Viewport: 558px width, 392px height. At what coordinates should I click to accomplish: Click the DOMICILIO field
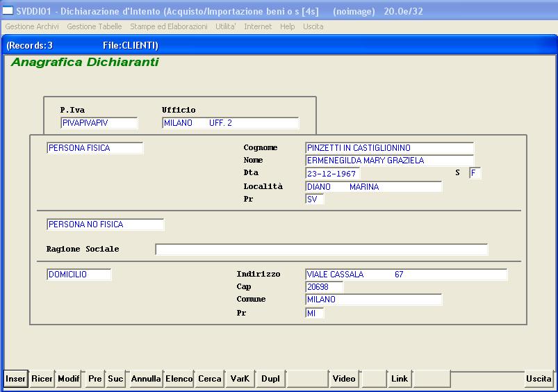[79, 274]
